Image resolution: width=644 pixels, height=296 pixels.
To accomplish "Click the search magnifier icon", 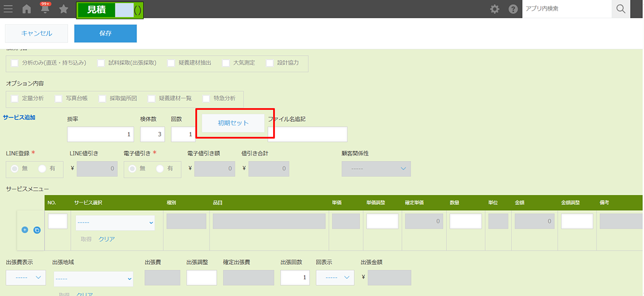I will 621,9.
